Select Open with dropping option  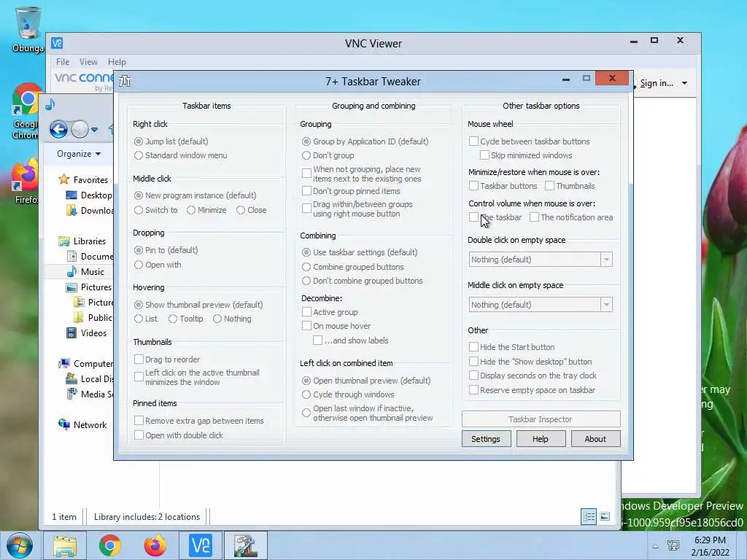[139, 265]
